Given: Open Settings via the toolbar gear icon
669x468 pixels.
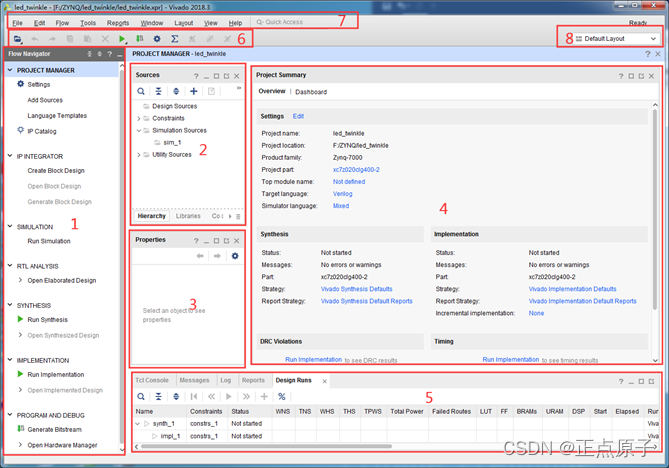Looking at the screenshot, I should point(157,39).
